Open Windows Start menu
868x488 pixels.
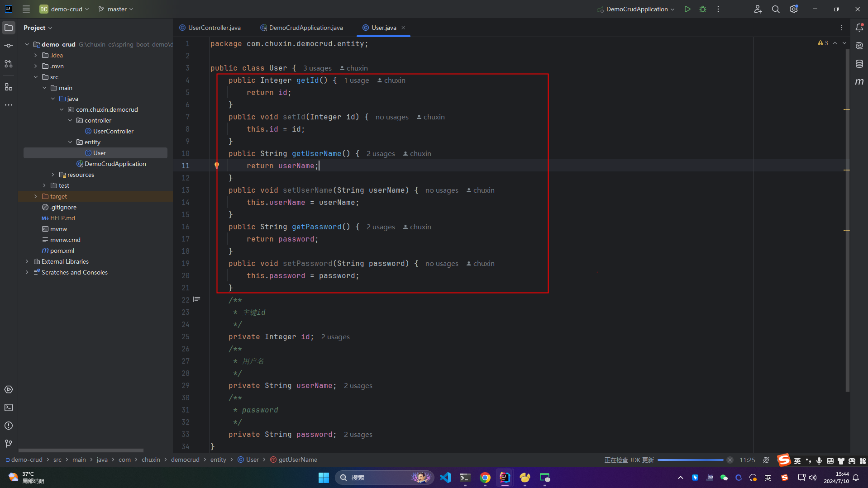[324, 478]
